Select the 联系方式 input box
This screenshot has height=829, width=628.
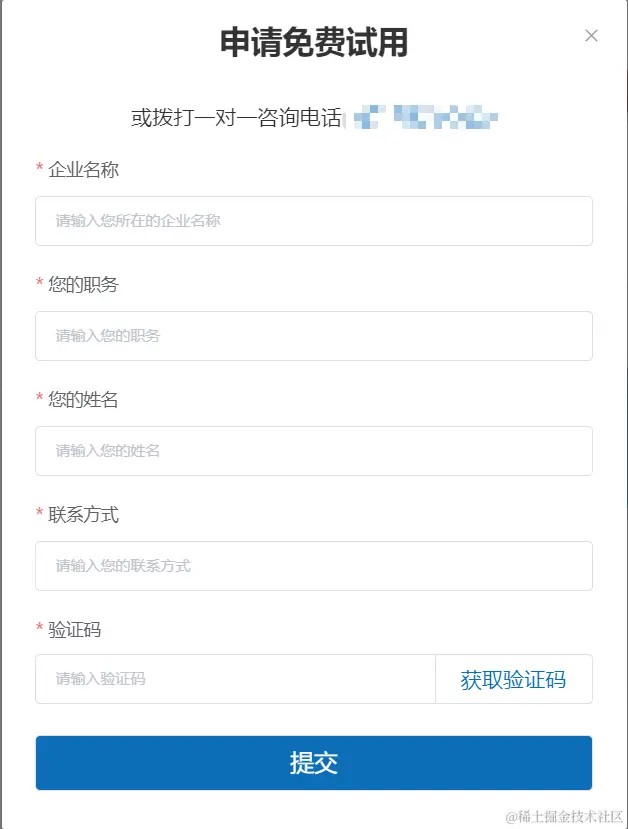pyautogui.click(x=314, y=566)
